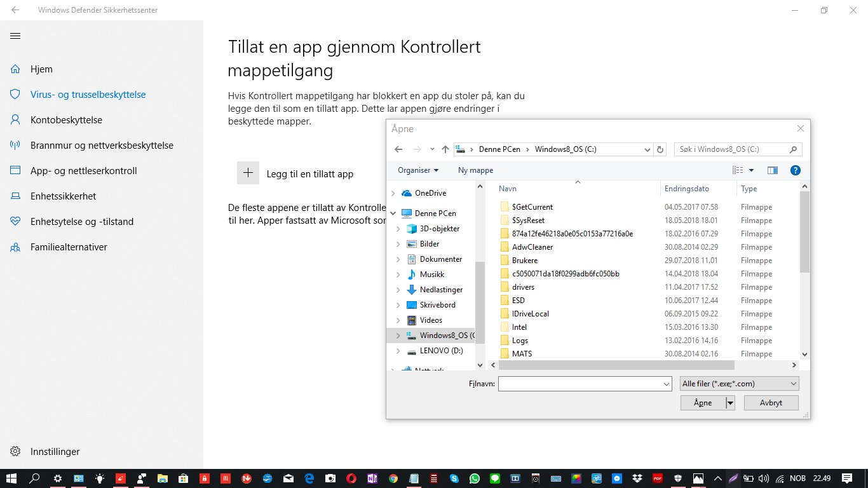This screenshot has height=488, width=868.
Task: Open Microsoft Store from taskbar
Action: 183,478
